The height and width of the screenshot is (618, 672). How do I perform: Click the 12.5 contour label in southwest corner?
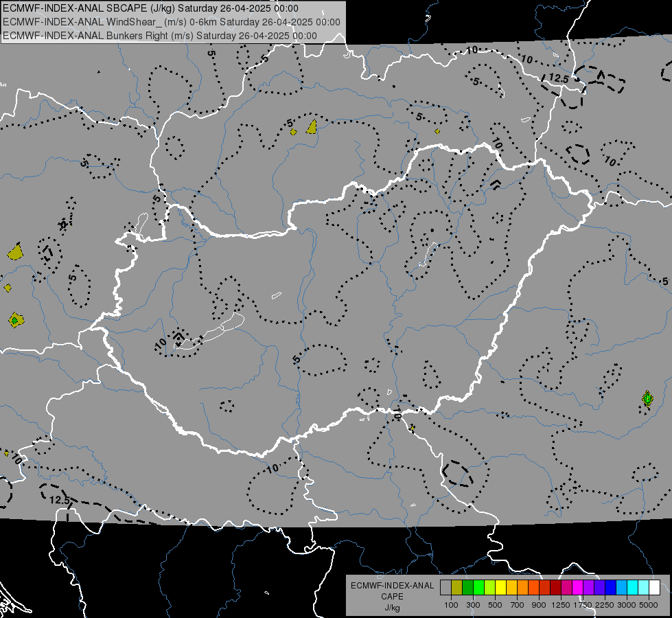[60, 500]
